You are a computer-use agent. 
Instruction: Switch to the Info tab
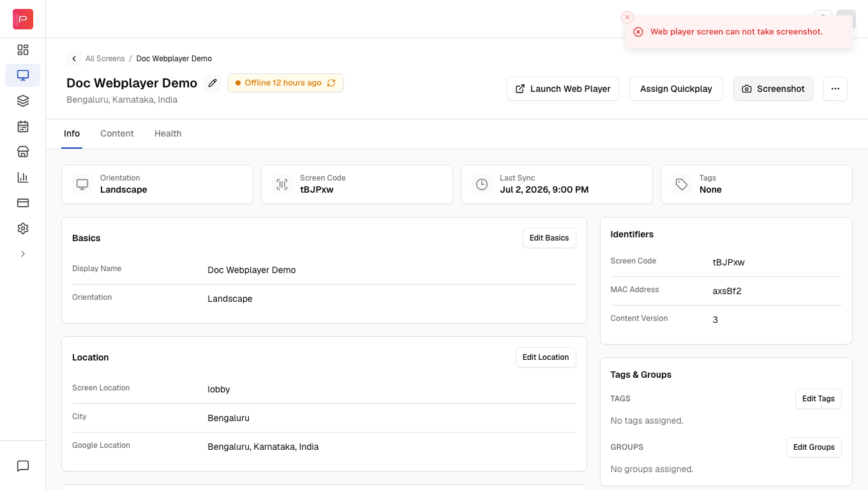(71, 133)
